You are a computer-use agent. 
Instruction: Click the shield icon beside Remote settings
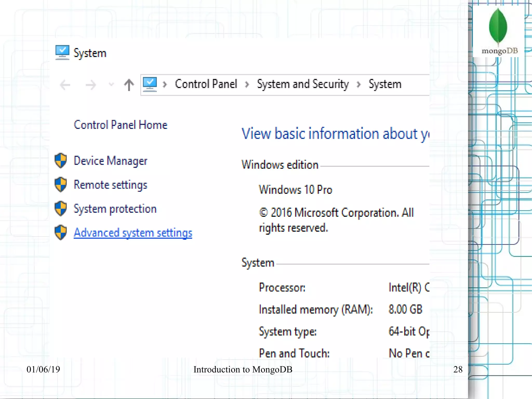tap(61, 184)
